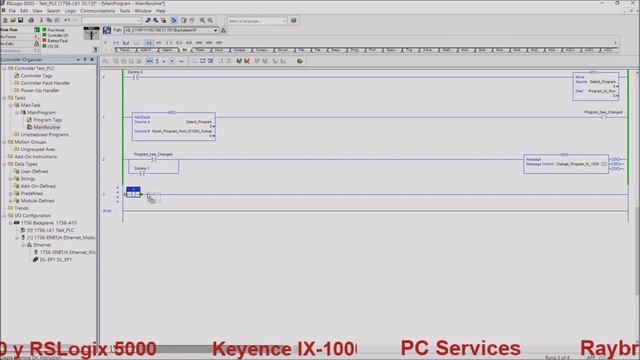Insert a new Rung from instruction toolbar
Image resolution: width=640 pixels, height=360 pixels.
[116, 42]
